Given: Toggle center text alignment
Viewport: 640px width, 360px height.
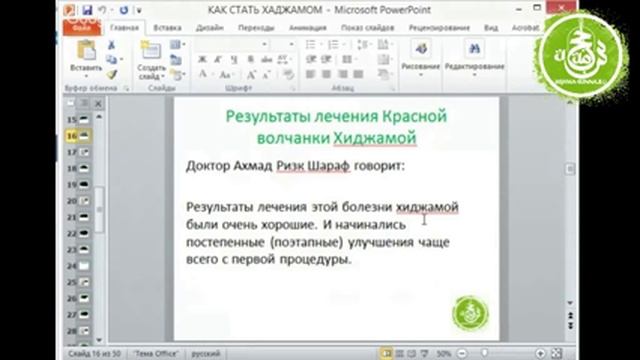Looking at the screenshot, I should point(326,74).
